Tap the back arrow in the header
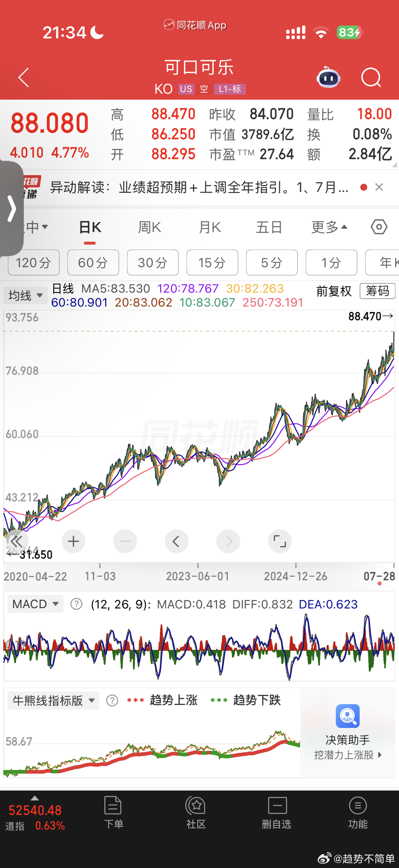The image size is (399, 868). 23,77
